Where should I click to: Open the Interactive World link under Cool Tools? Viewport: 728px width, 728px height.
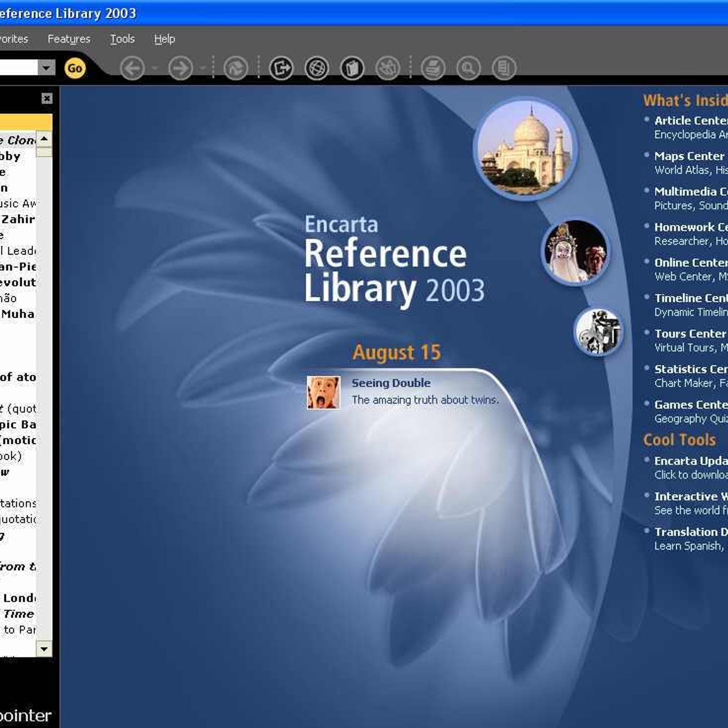click(x=691, y=496)
